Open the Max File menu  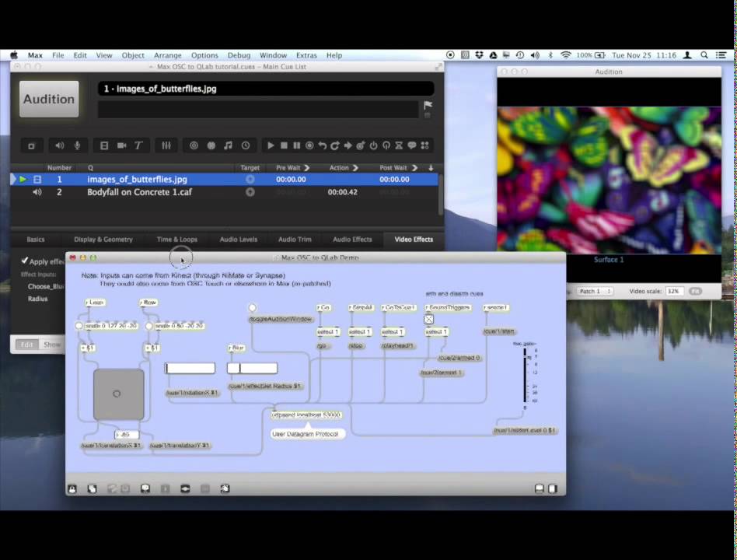point(58,55)
